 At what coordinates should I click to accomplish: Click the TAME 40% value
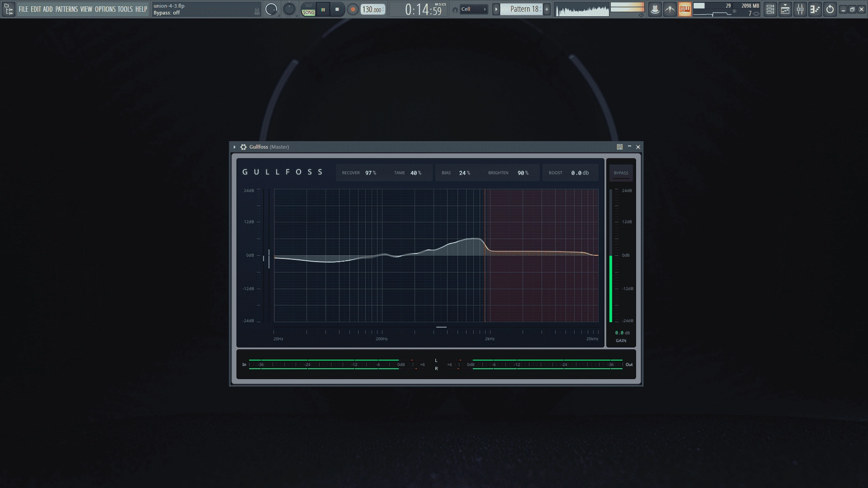point(416,173)
